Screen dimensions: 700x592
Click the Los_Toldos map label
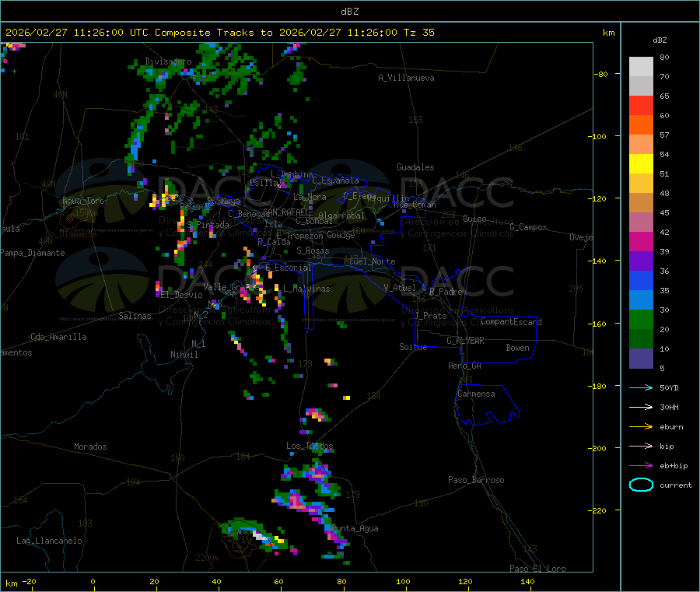click(x=310, y=446)
